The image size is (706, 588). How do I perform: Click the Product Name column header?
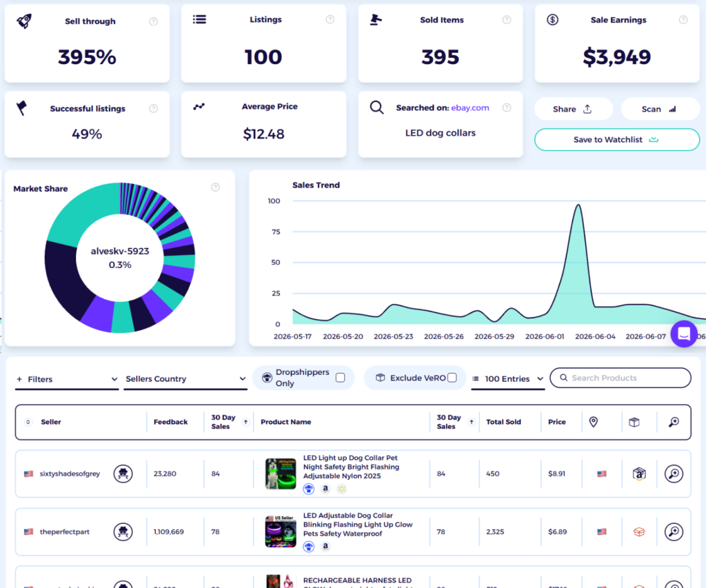click(x=286, y=422)
